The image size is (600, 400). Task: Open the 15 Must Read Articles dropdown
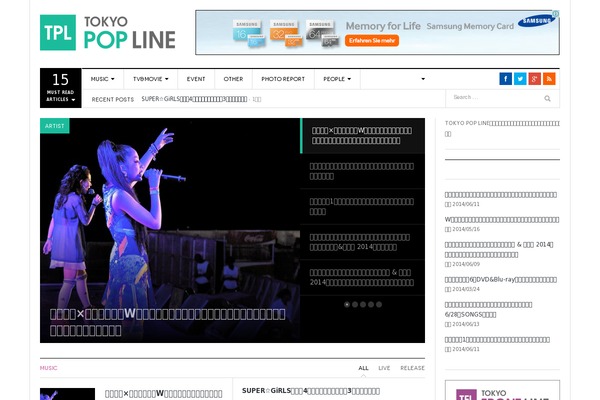60,88
